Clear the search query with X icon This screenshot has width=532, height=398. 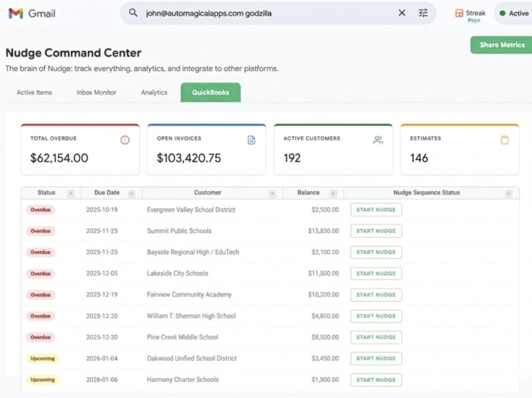(x=402, y=13)
